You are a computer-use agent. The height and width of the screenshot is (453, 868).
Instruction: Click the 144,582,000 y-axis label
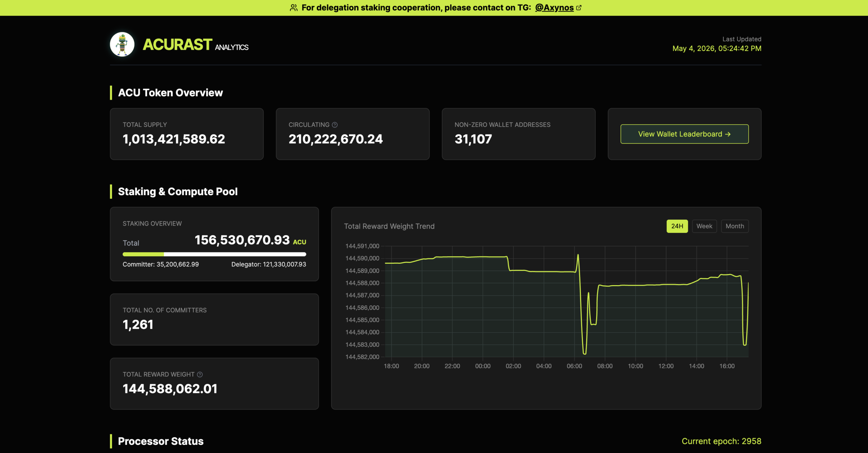pos(362,357)
